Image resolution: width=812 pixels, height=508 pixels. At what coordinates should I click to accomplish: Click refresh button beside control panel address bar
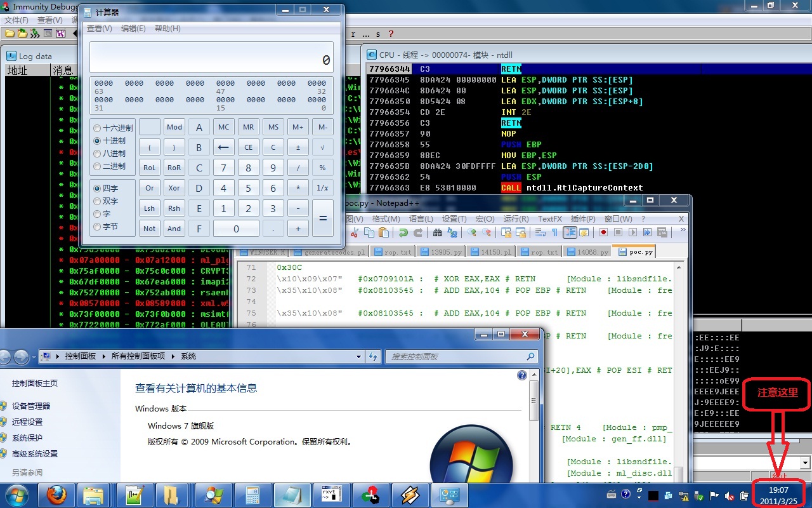[373, 356]
